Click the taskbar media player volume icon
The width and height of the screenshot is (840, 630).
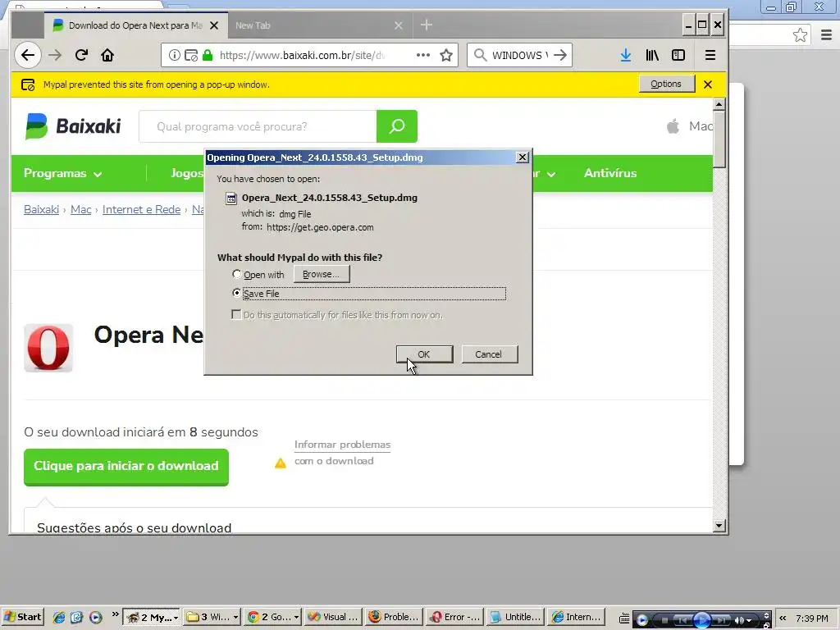[739, 620]
